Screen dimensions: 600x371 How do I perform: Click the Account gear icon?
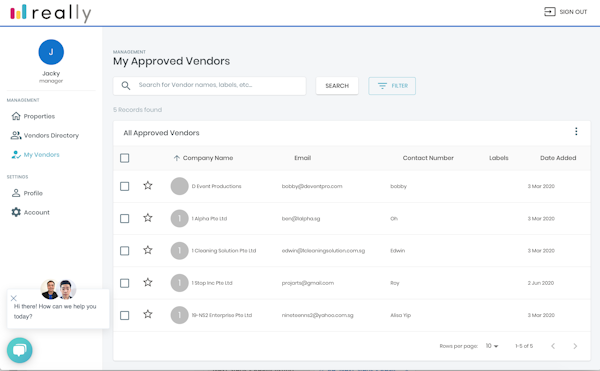tap(16, 212)
